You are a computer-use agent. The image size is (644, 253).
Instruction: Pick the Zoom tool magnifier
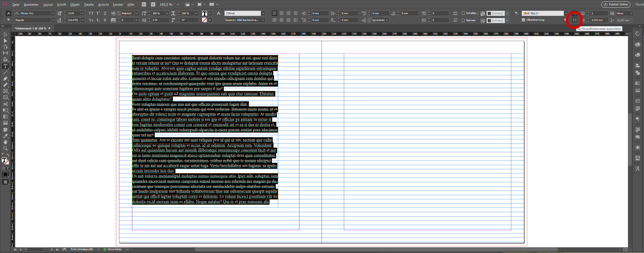5,148
